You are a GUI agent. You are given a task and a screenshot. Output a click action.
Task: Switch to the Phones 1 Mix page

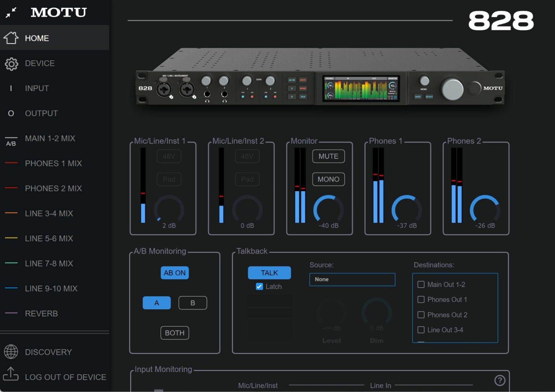point(53,163)
